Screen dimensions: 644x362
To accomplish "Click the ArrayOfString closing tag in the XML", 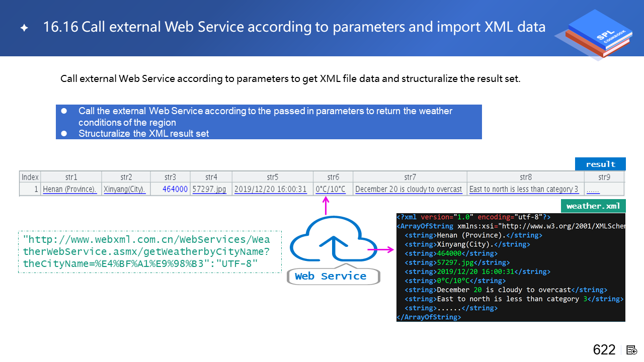I will pos(429,317).
